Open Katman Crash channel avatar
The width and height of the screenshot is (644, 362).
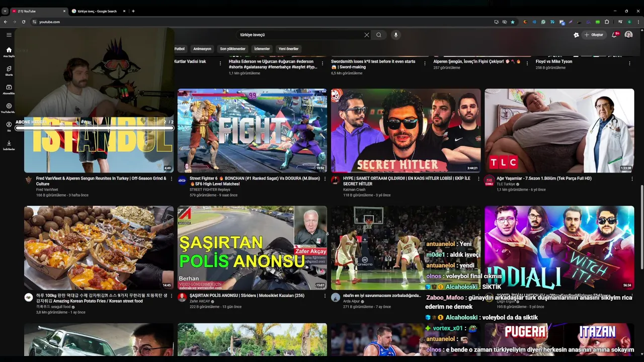(x=336, y=180)
